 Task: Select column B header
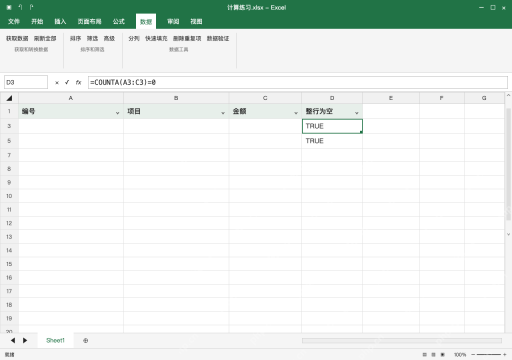[176, 98]
